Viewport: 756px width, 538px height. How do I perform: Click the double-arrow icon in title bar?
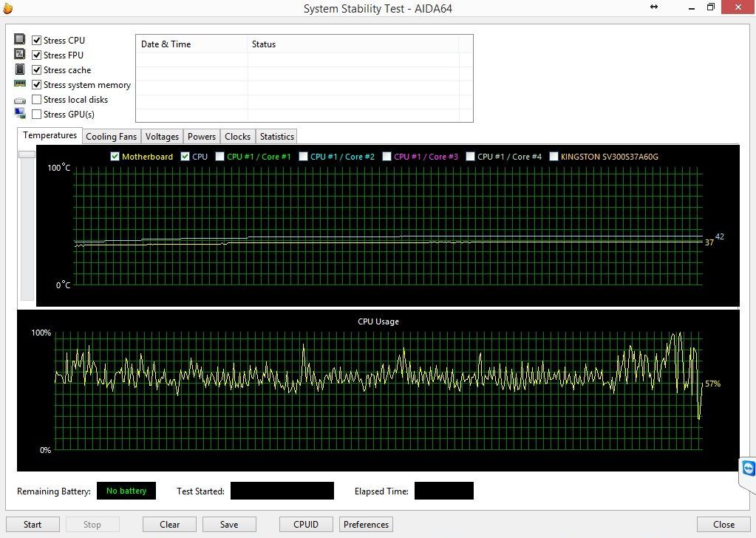(654, 7)
